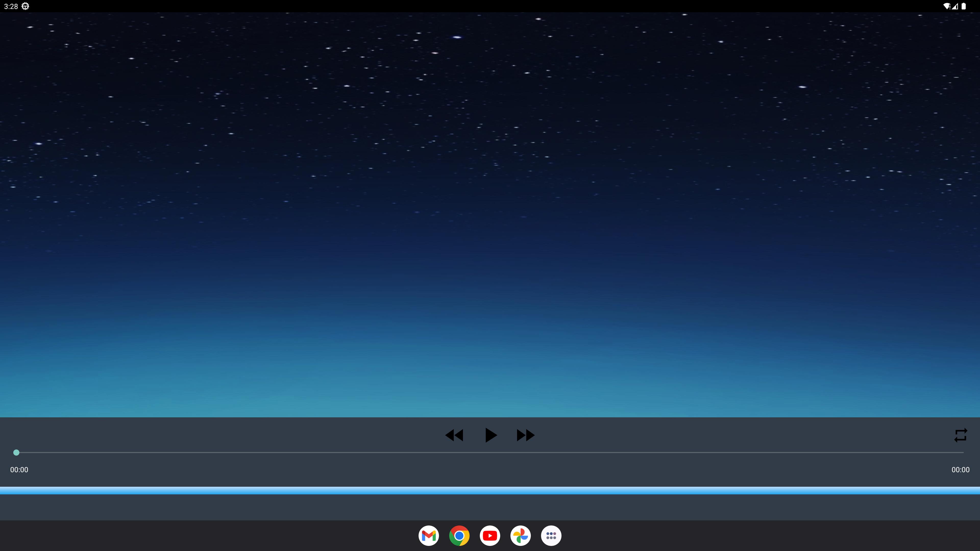This screenshot has width=980, height=551.
Task: Tap the gear icon in status bar
Action: click(x=25, y=6)
